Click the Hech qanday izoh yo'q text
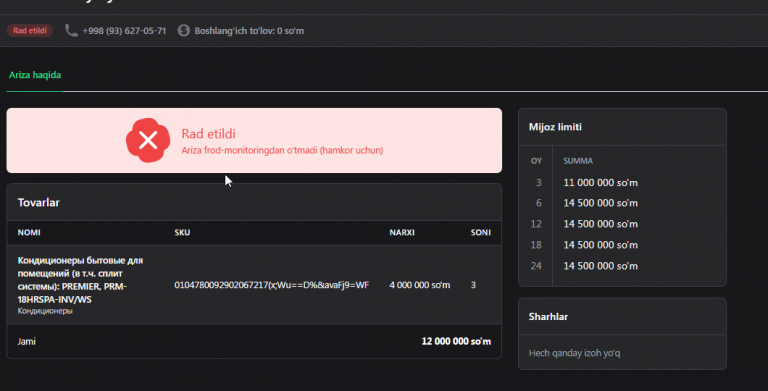The height and width of the screenshot is (391, 768). point(574,353)
